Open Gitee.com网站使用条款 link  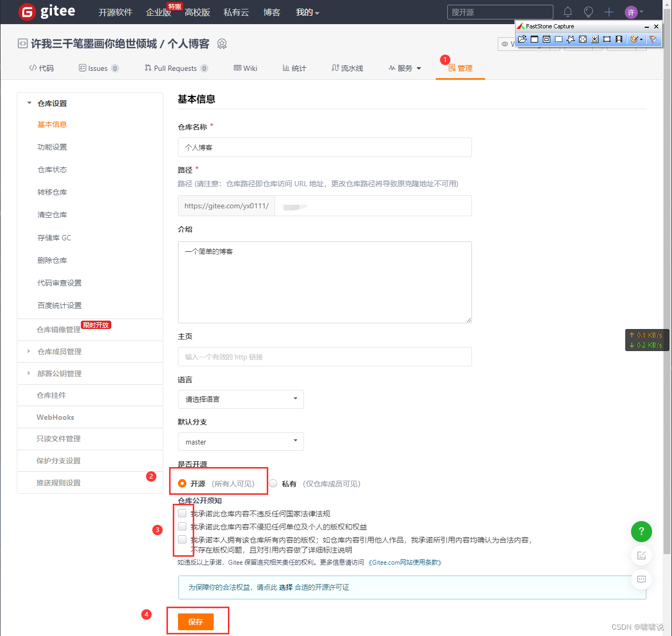coord(405,563)
